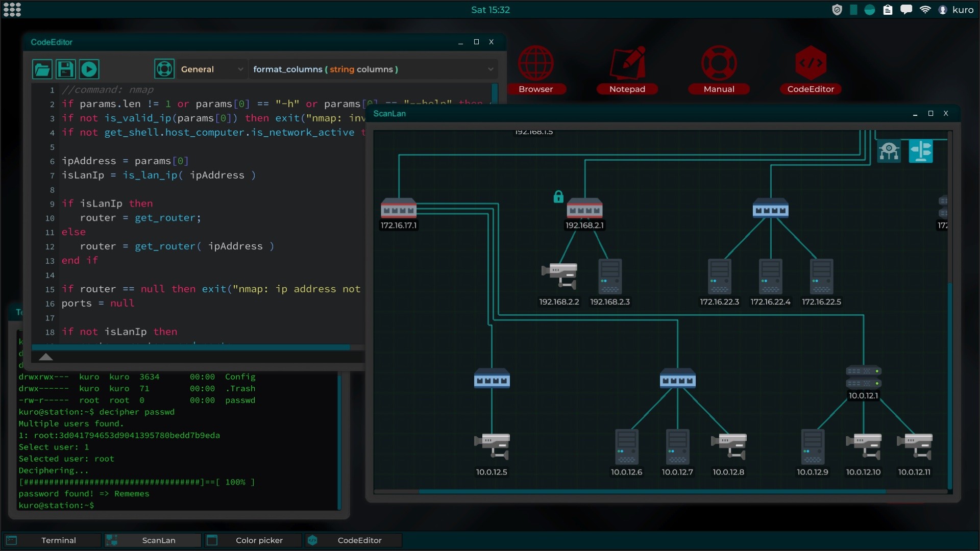Image resolution: width=980 pixels, height=551 pixels.
Task: Expand the CodeEditor taskbar application
Action: click(359, 540)
